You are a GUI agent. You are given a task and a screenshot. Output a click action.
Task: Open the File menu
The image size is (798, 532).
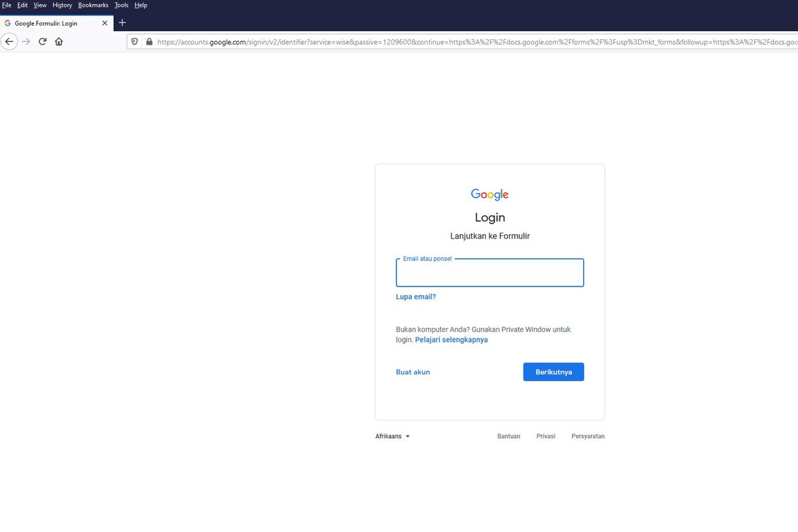(x=7, y=5)
